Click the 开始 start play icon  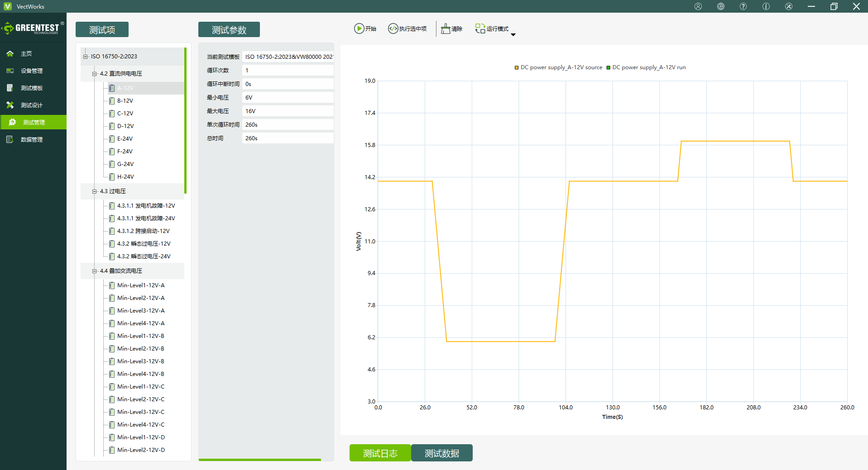[359, 28]
